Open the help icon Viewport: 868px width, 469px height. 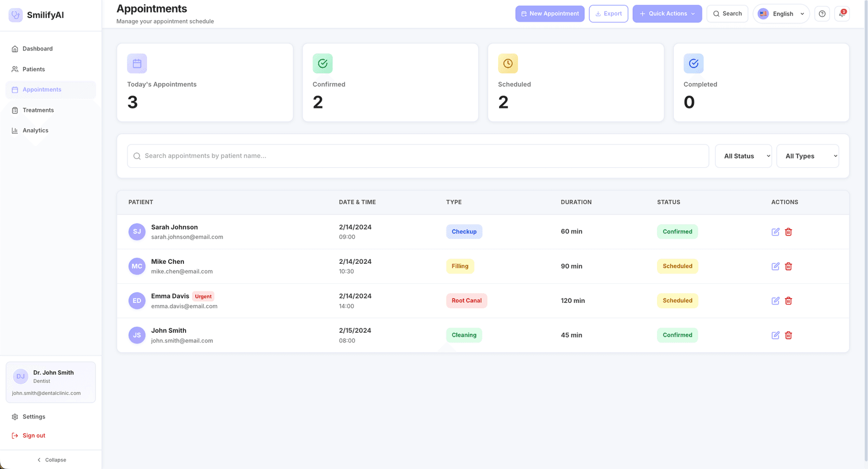[822, 14]
